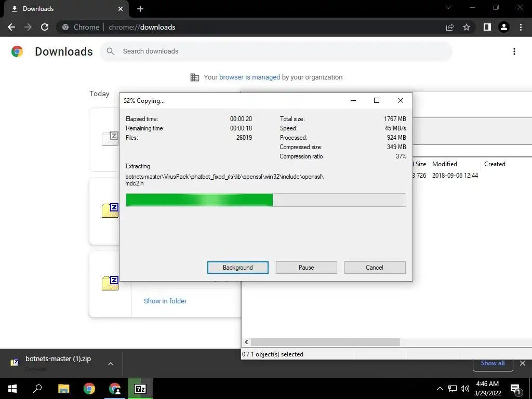Close the download shelf
Screen dimensions: 532x399
(x=523, y=363)
